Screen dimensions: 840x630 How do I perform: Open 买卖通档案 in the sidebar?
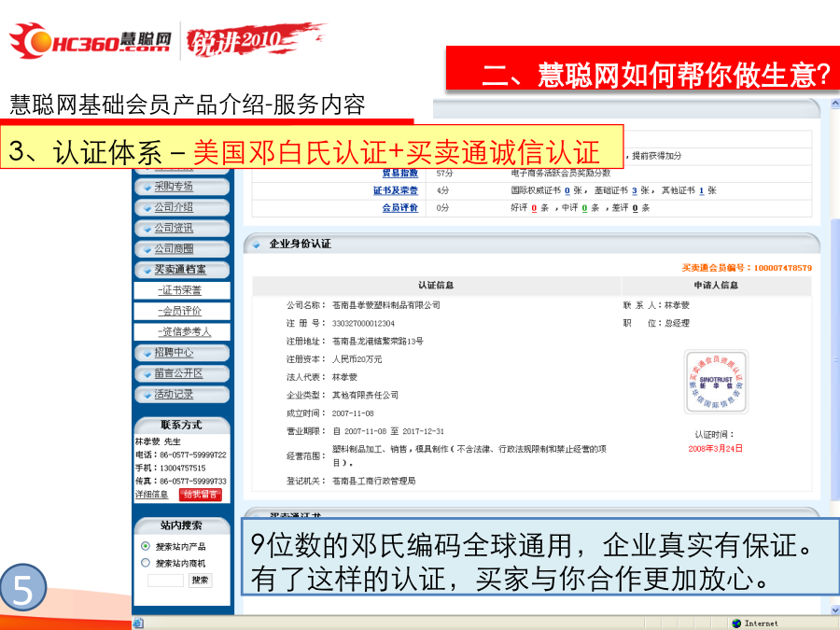pyautogui.click(x=180, y=270)
